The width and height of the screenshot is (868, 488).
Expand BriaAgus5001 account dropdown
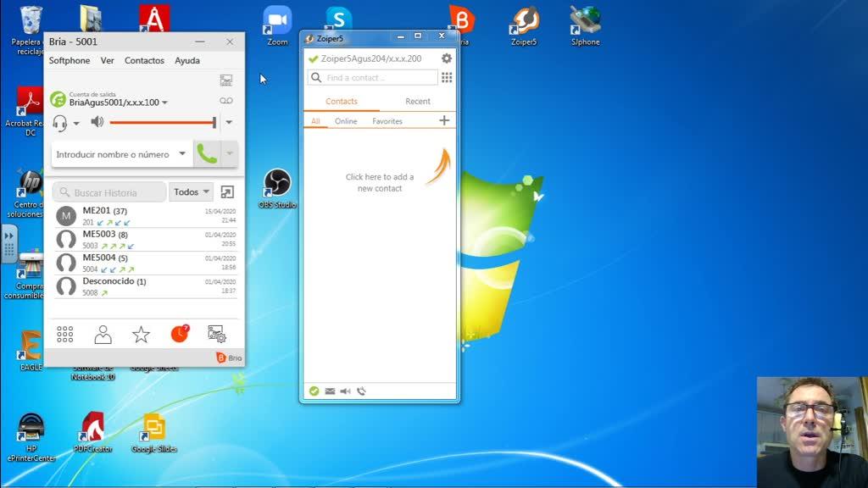(x=164, y=103)
